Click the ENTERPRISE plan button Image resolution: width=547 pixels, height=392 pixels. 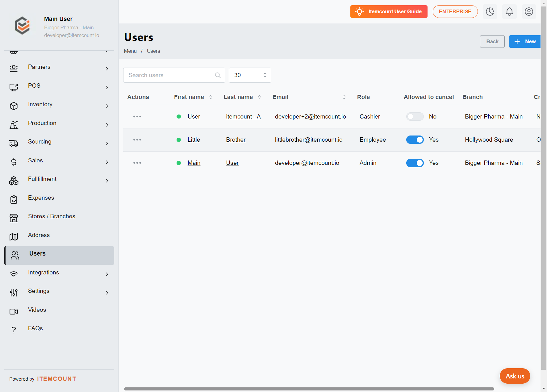click(455, 12)
